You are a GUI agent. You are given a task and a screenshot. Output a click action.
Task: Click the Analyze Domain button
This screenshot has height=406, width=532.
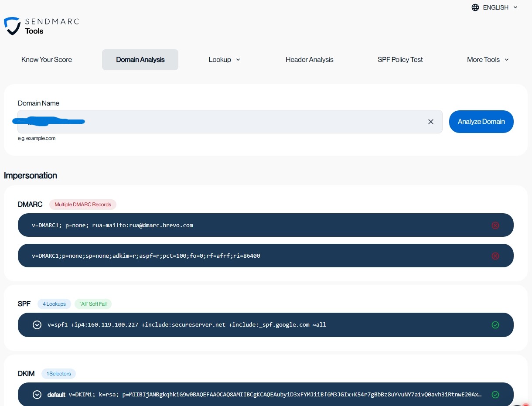pos(481,122)
